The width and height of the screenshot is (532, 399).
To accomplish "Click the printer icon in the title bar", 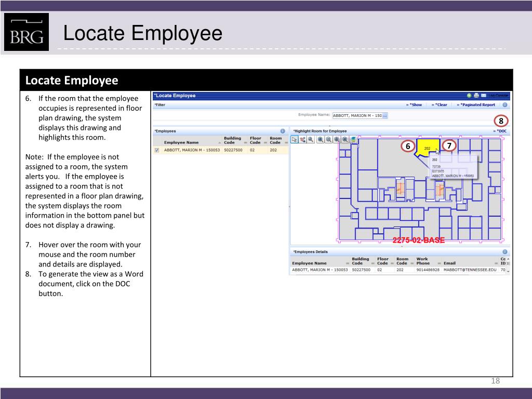I will 476,96.
